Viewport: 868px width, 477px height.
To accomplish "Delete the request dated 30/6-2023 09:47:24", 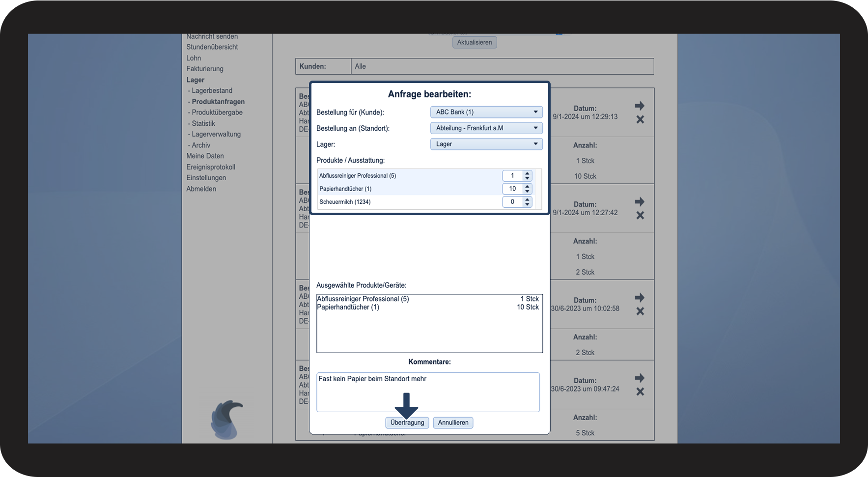I will 640,392.
